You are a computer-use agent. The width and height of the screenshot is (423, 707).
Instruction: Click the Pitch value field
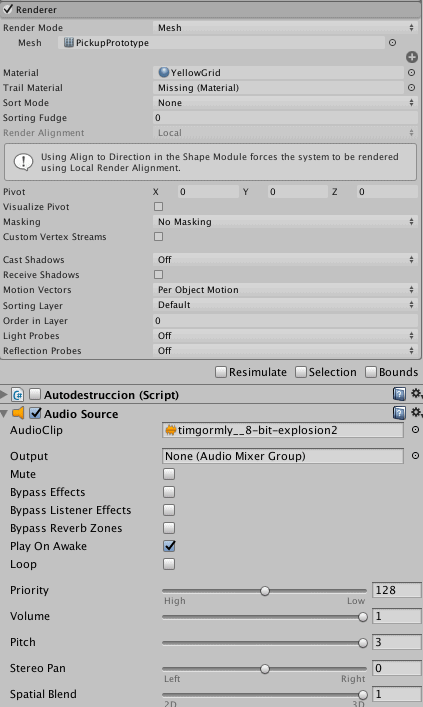pos(397,642)
